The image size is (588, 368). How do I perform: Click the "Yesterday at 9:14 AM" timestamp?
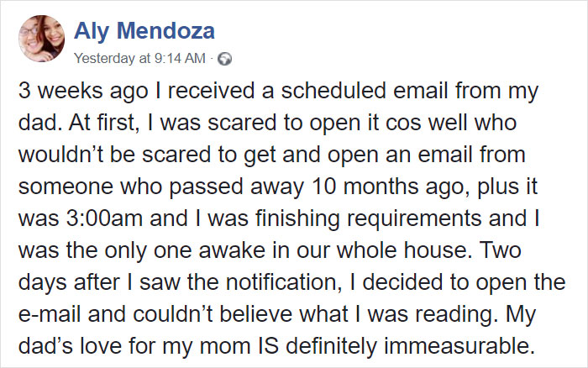(x=139, y=59)
